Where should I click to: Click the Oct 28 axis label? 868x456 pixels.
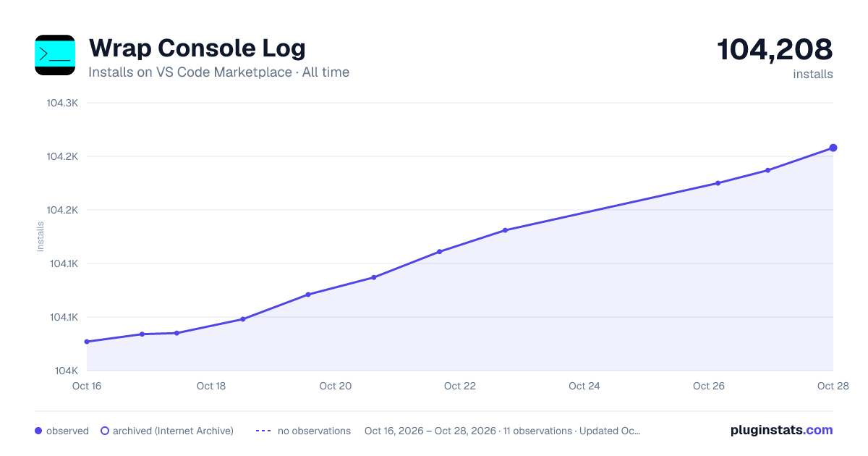point(832,386)
